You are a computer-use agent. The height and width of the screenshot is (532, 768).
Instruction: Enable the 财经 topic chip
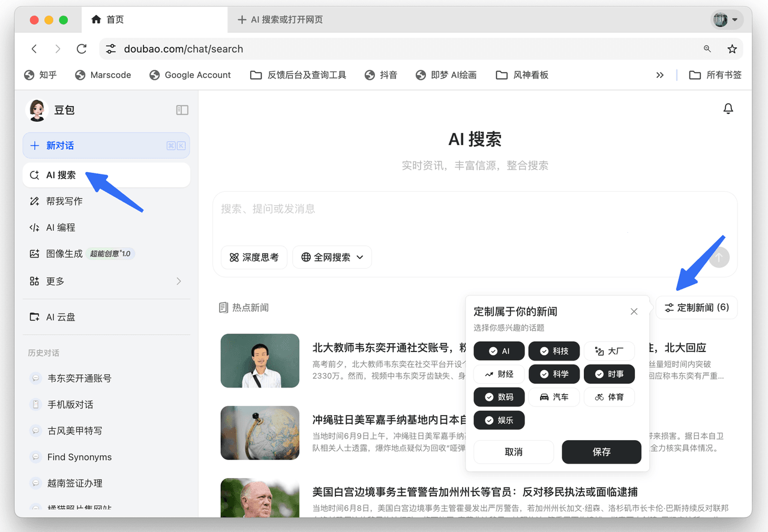pos(499,374)
